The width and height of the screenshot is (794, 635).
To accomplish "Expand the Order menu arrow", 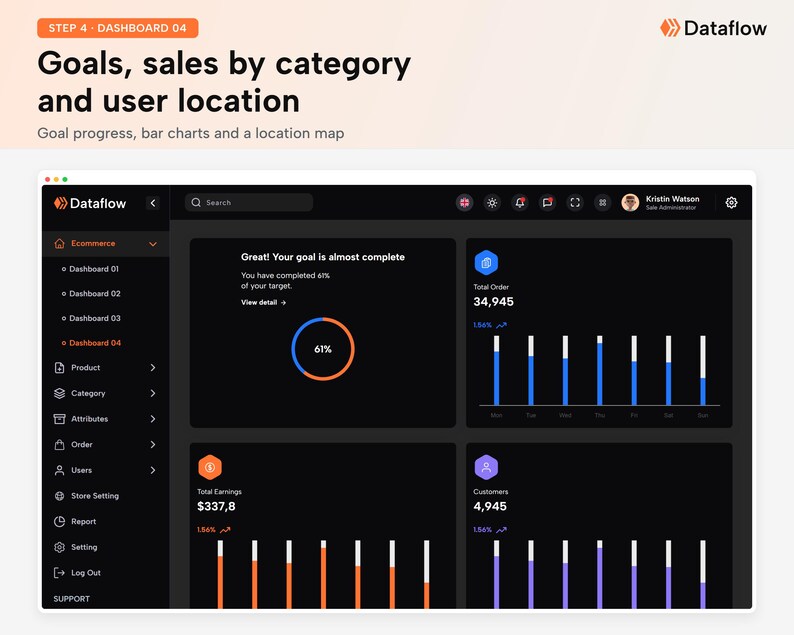I will pos(153,445).
